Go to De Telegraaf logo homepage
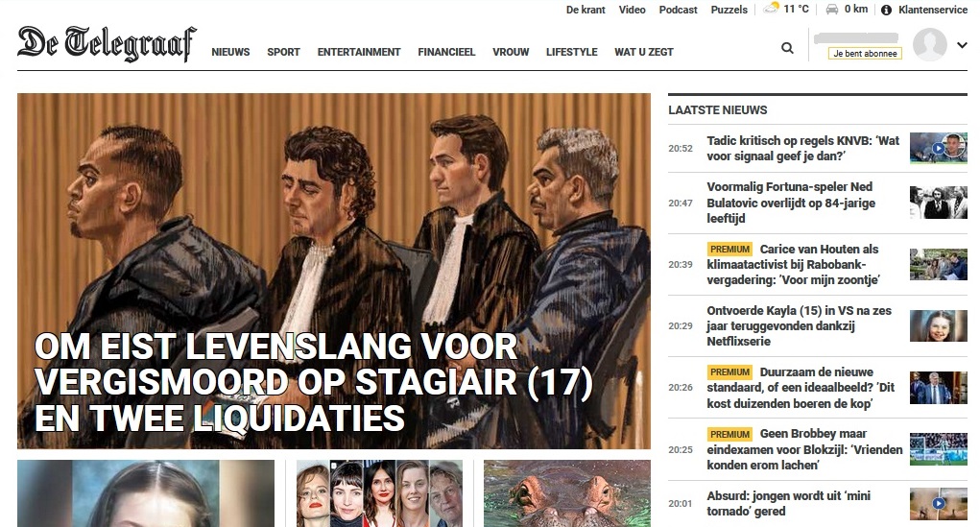Viewport: 980px width, 527px height. point(107,44)
